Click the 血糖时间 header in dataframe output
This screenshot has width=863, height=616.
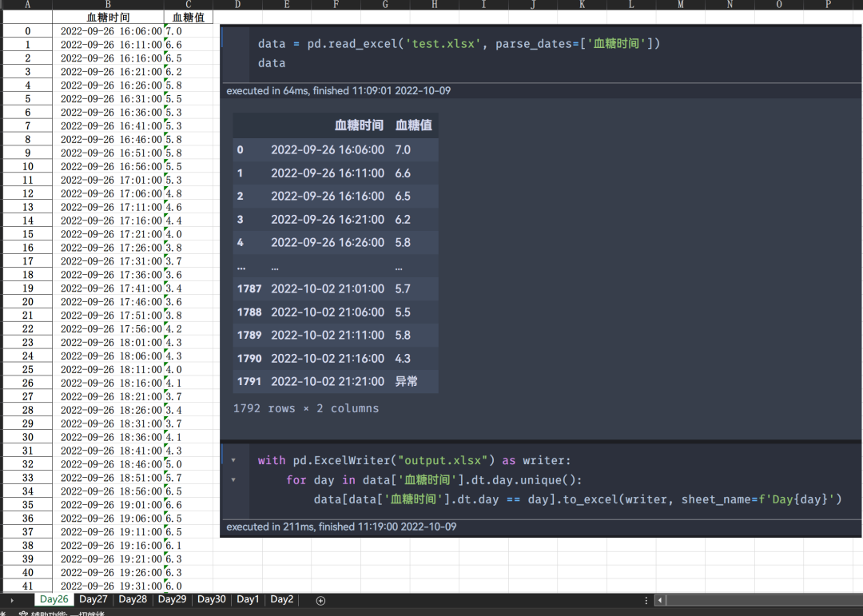coord(359,125)
